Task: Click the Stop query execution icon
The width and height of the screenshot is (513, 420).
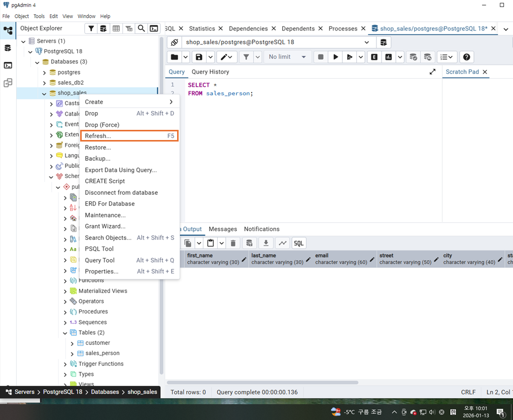Action: [321, 57]
